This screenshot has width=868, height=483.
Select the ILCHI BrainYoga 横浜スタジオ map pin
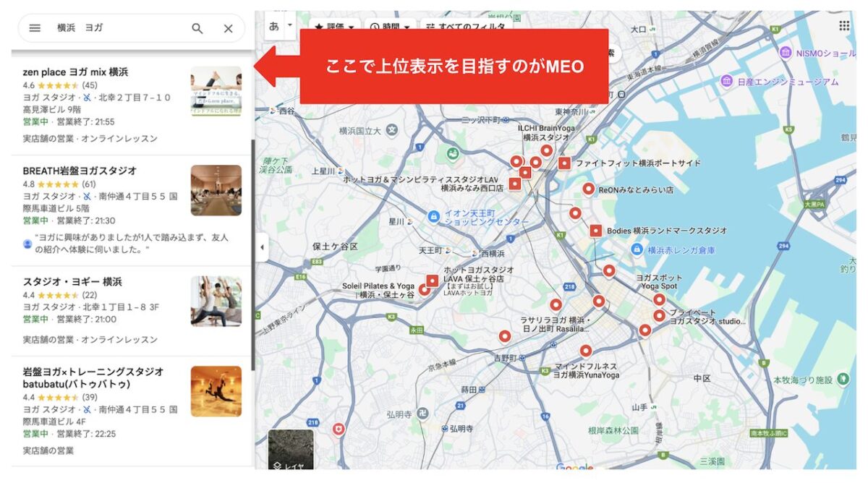547,151
